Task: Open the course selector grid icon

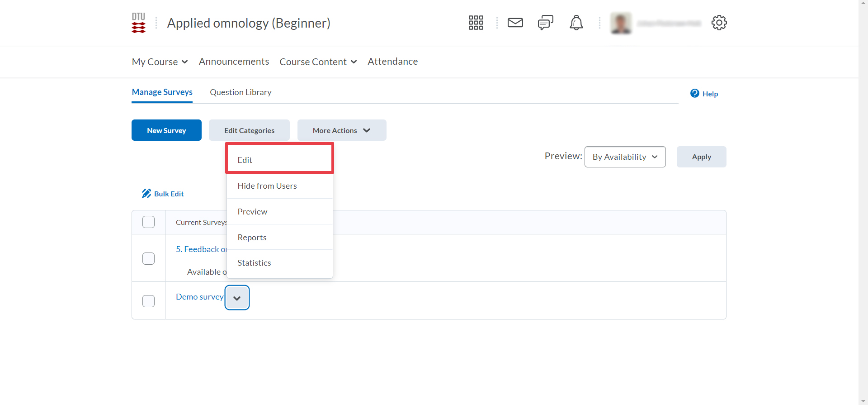Action: (476, 23)
